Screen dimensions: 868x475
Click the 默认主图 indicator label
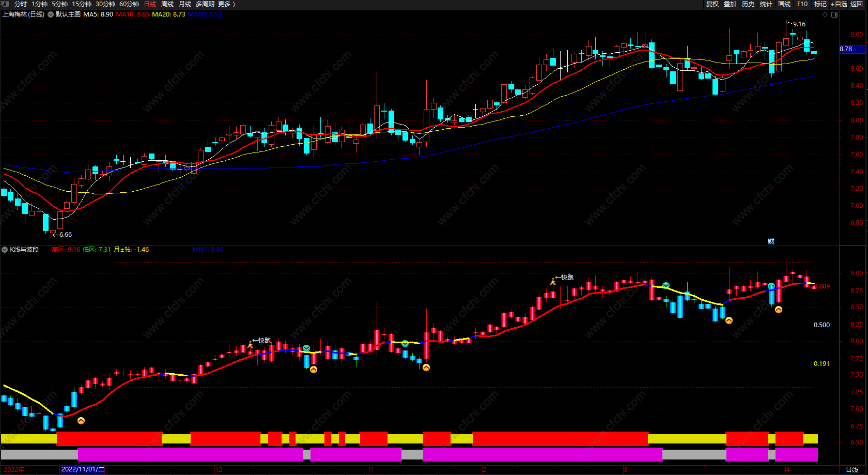pos(68,14)
